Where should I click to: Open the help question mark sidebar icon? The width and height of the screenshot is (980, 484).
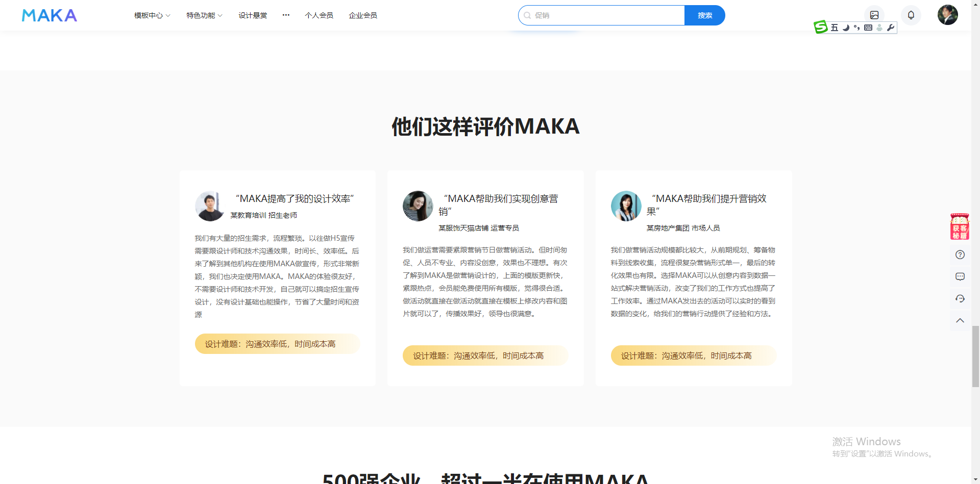[960, 254]
